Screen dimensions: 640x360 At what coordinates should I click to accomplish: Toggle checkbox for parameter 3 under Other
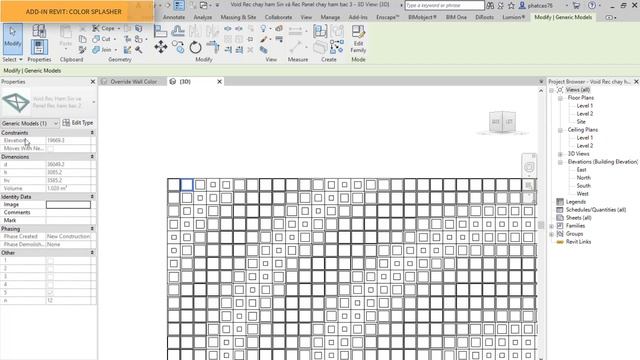pyautogui.click(x=50, y=276)
